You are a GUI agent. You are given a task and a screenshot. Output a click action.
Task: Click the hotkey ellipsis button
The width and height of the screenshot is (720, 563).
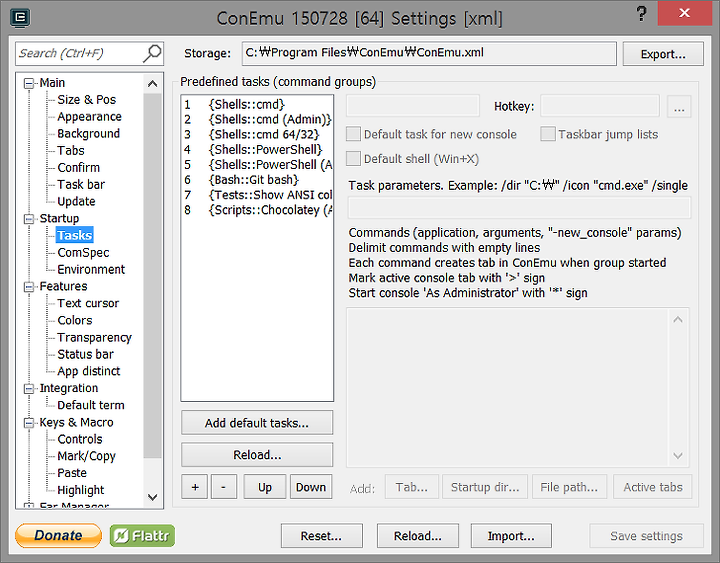[679, 107]
